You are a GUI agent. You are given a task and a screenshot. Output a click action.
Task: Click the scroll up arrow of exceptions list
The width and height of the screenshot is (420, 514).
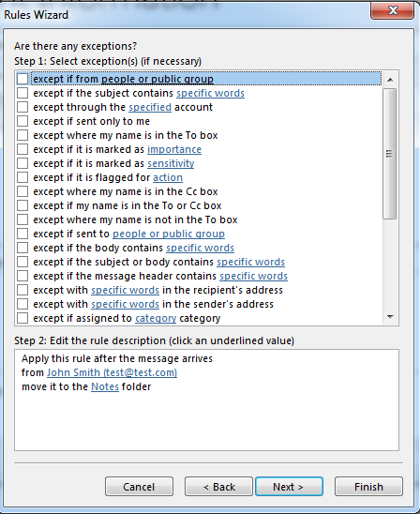390,80
